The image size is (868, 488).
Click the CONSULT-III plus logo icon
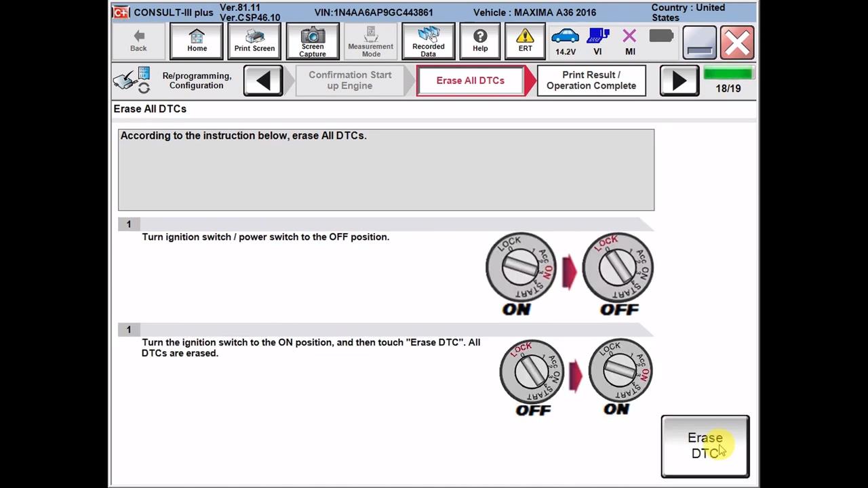coord(121,12)
